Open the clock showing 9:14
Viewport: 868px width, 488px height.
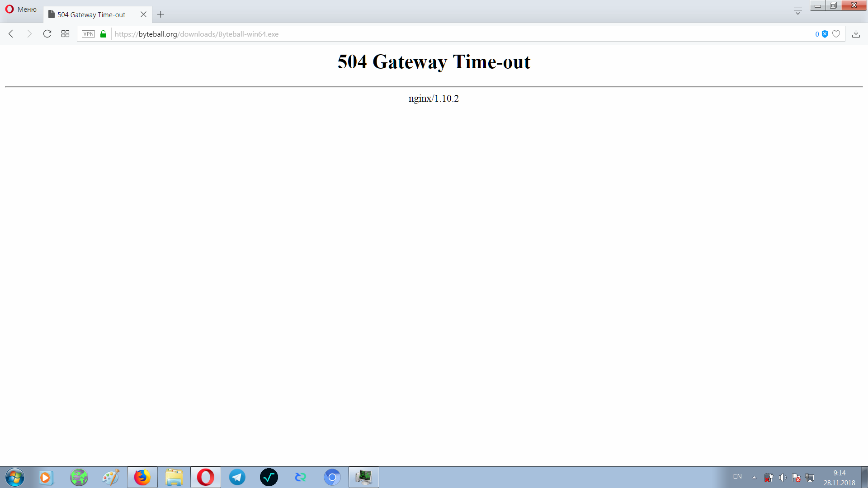[840, 478]
